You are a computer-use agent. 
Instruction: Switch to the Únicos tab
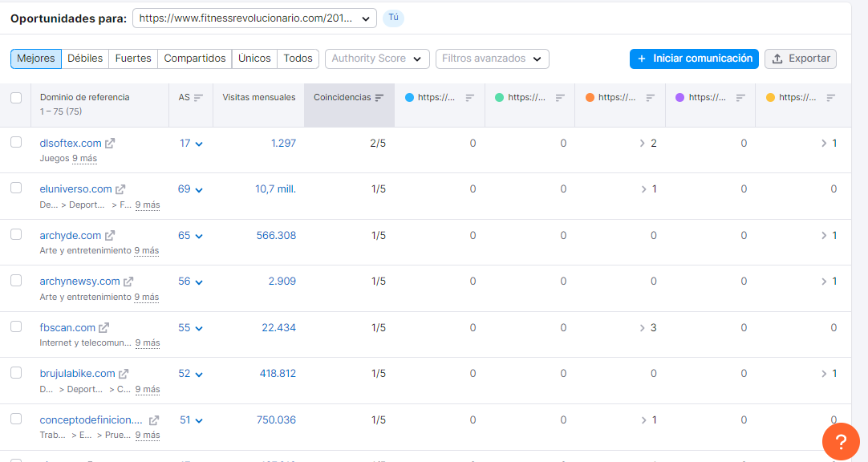click(x=254, y=59)
